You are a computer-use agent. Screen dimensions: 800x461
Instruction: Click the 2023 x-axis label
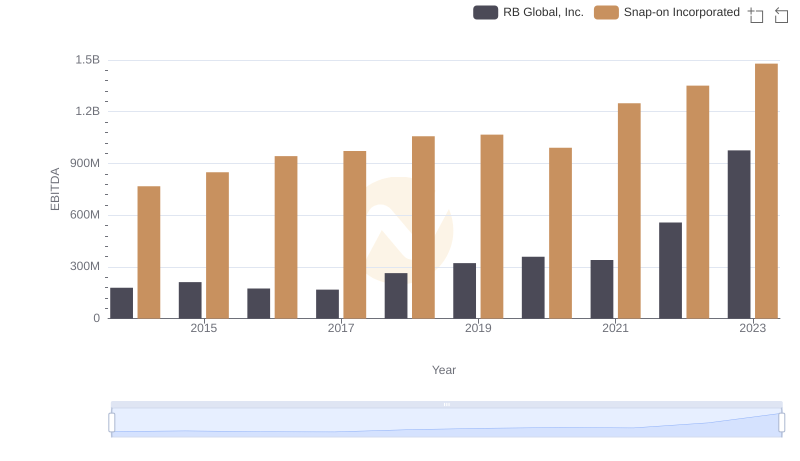[753, 328]
